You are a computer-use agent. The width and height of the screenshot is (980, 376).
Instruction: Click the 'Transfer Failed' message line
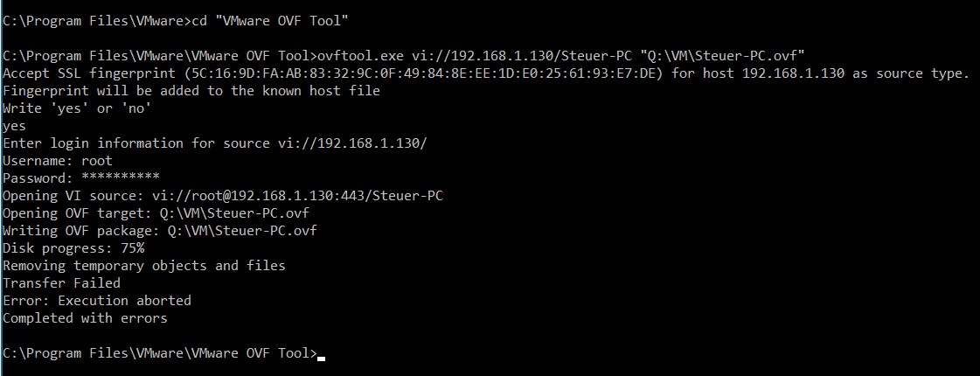coord(62,283)
